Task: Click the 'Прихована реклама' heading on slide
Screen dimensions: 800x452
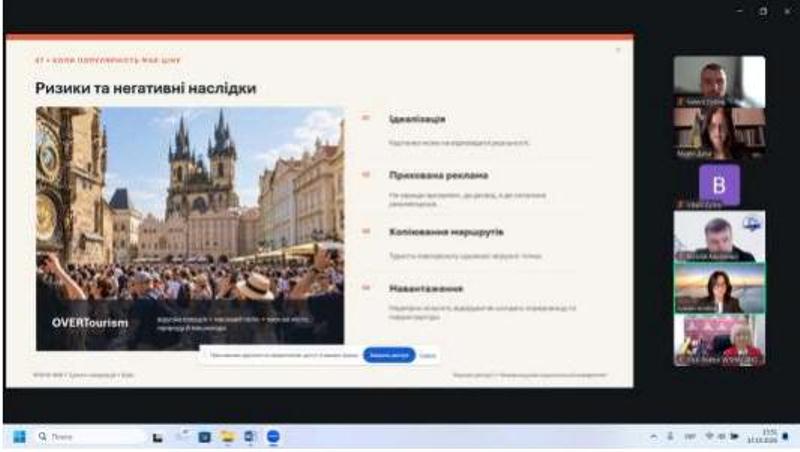Action: (438, 175)
